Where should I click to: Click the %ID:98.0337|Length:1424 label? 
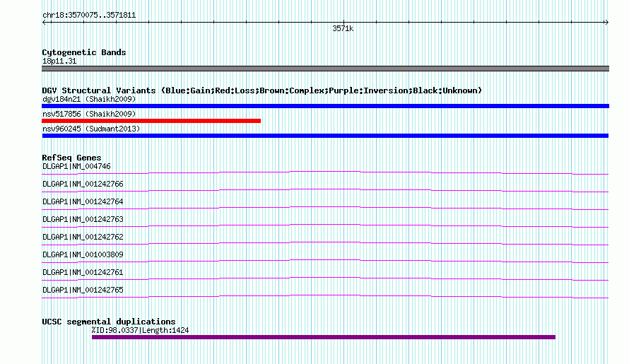[x=140, y=330]
